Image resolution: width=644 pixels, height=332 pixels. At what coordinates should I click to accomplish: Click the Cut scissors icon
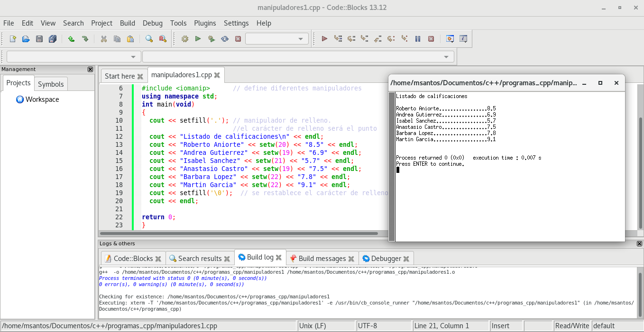tap(103, 39)
